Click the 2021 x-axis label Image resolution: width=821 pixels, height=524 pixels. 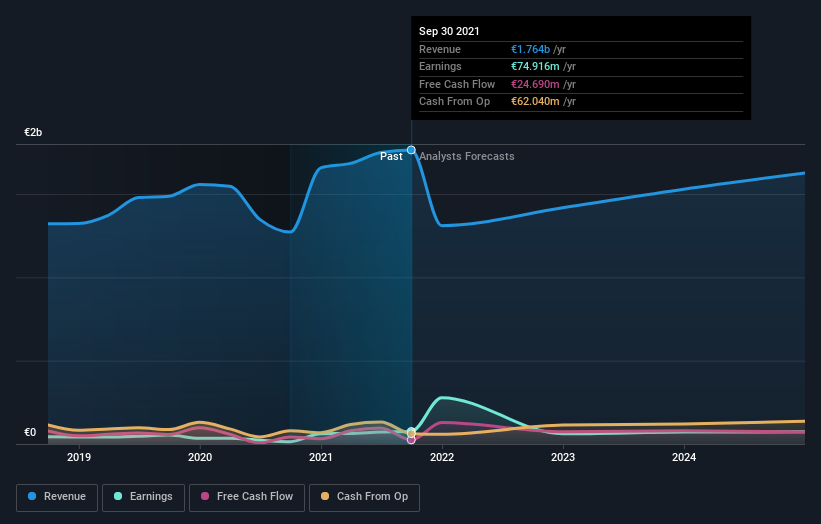tap(321, 458)
